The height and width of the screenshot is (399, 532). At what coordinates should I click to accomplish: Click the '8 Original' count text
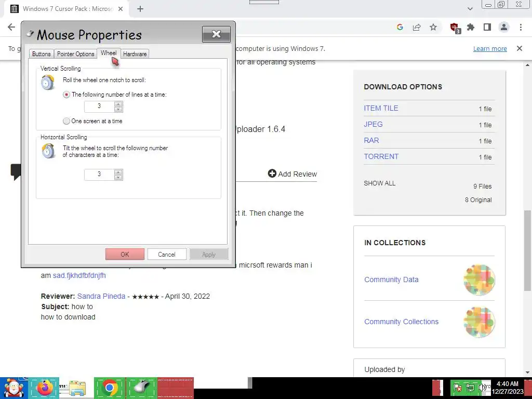pos(478,200)
